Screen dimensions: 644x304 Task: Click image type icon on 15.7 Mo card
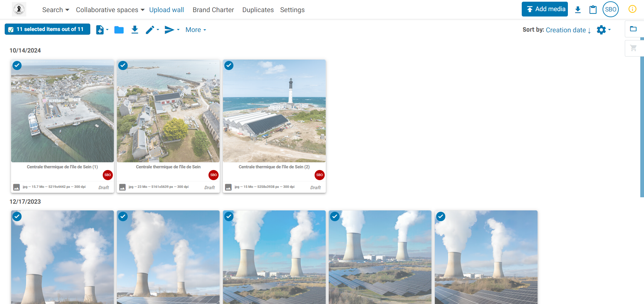[17, 187]
